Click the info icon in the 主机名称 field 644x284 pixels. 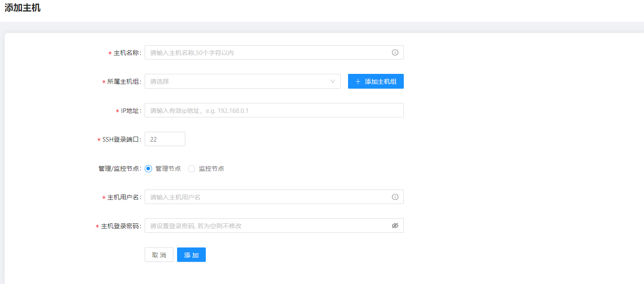[395, 53]
